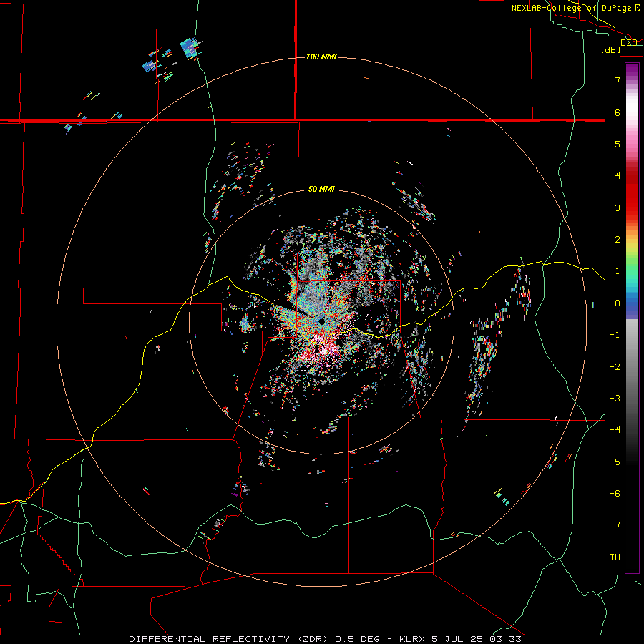Screen dimensions: 644x644
Task: Click the -3 tick label on color scale
Action: 615,399
